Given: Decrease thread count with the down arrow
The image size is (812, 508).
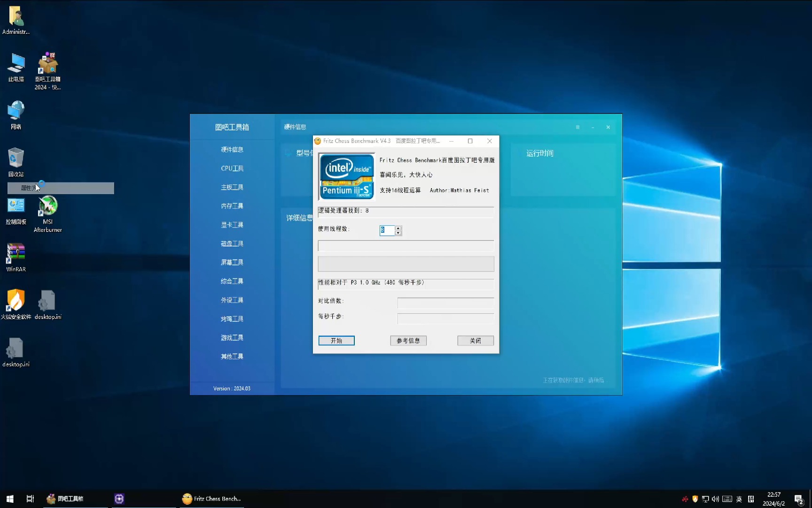Looking at the screenshot, I should [x=398, y=233].
